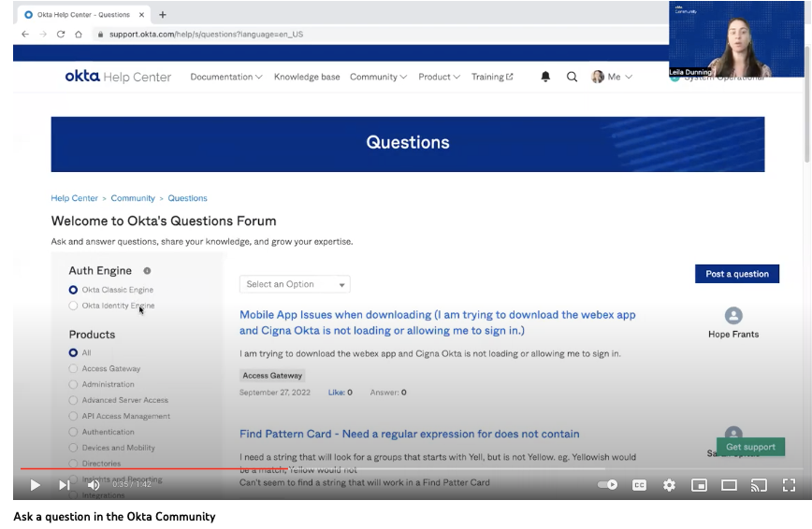
Task: Open Knowledge base page
Action: [307, 77]
